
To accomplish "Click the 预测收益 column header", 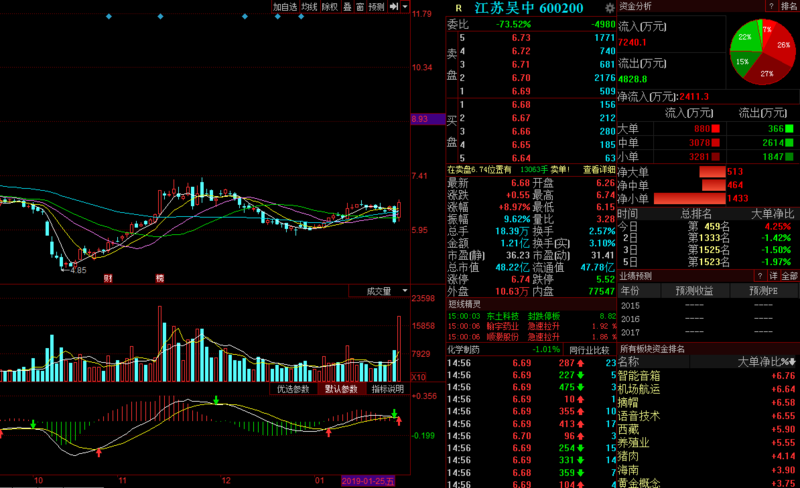I will [x=694, y=290].
